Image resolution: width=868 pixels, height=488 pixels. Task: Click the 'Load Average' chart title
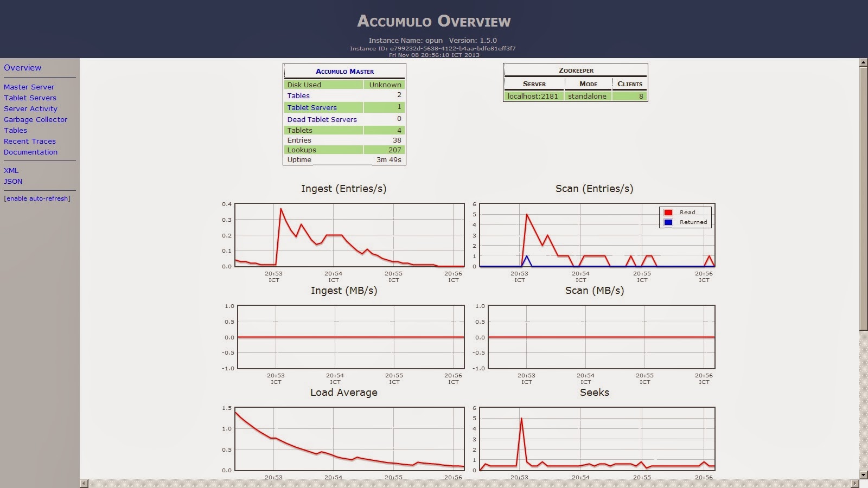(x=344, y=393)
